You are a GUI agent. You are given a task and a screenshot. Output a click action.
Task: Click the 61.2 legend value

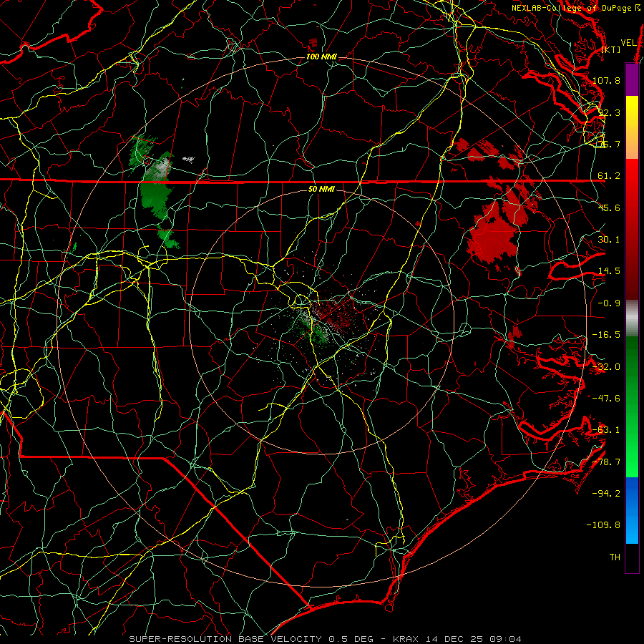[609, 176]
